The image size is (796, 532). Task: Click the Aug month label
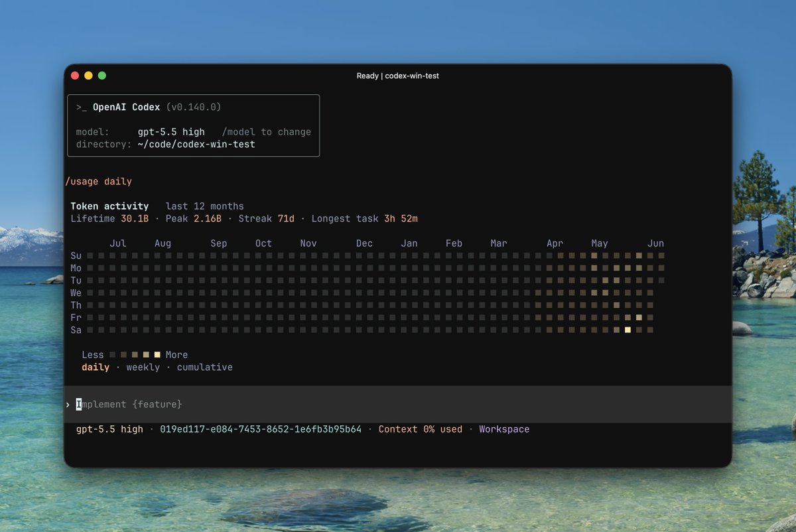point(163,243)
